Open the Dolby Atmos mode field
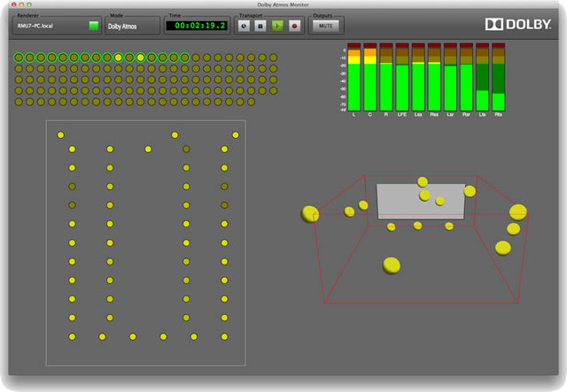Viewport: 567px width, 392px height. click(x=132, y=27)
